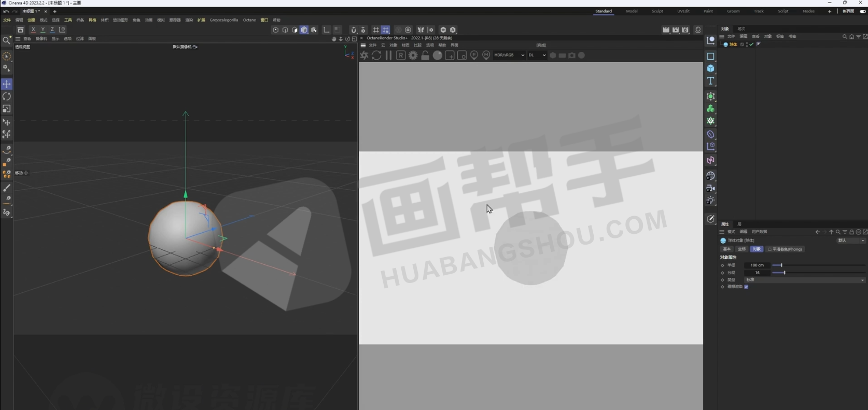The height and width of the screenshot is (410, 868).
Task: Select the Rotate tool in left toolbar
Action: [x=7, y=96]
